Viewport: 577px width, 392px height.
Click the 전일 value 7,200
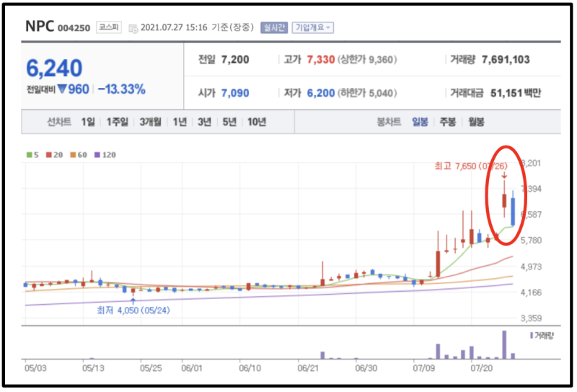coord(235,60)
